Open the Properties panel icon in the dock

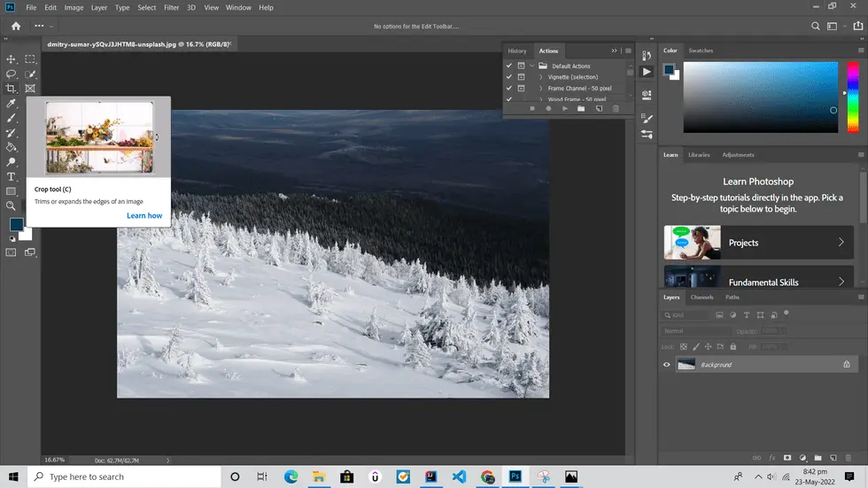tap(647, 95)
